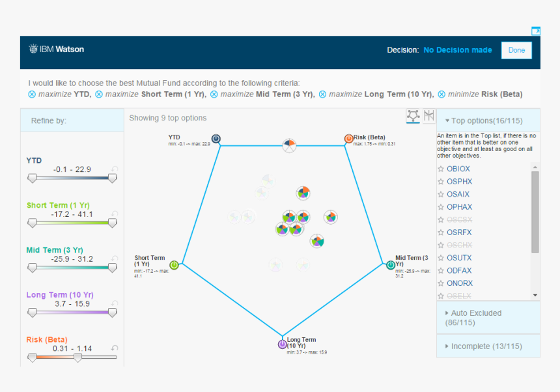Star the OSPHX fund
Viewport: 560px width, 392px height.
coord(441,182)
